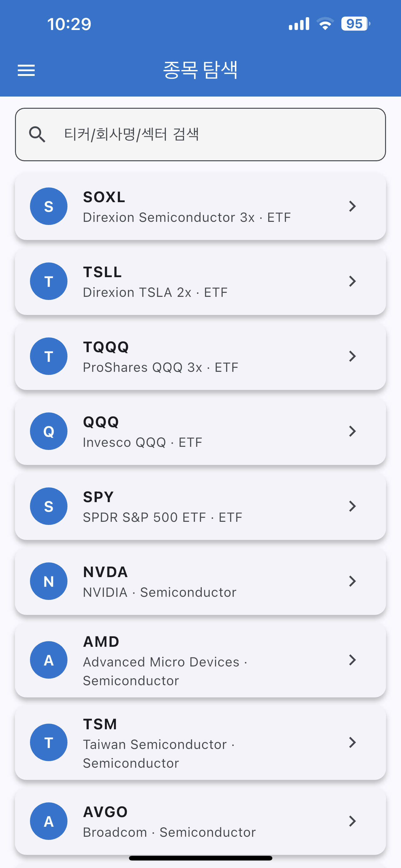The height and width of the screenshot is (868, 401).
Task: Open the SPDR S&P 500 ETF entry
Action: coord(200,506)
